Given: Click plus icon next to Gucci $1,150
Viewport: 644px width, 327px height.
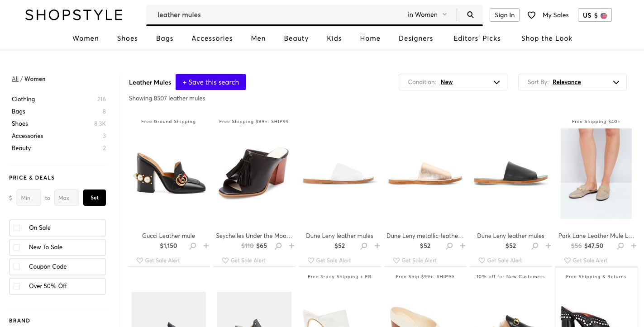Looking at the screenshot, I should click(206, 246).
